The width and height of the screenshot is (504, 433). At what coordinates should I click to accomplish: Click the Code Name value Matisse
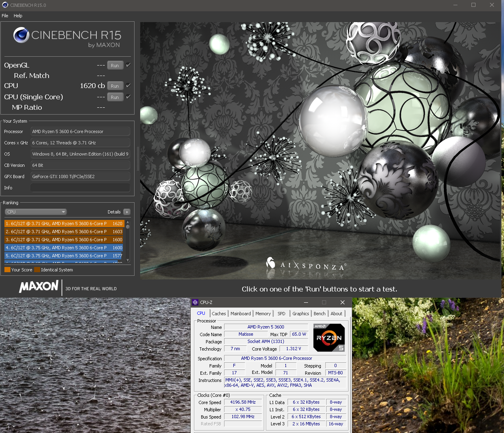pyautogui.click(x=246, y=334)
